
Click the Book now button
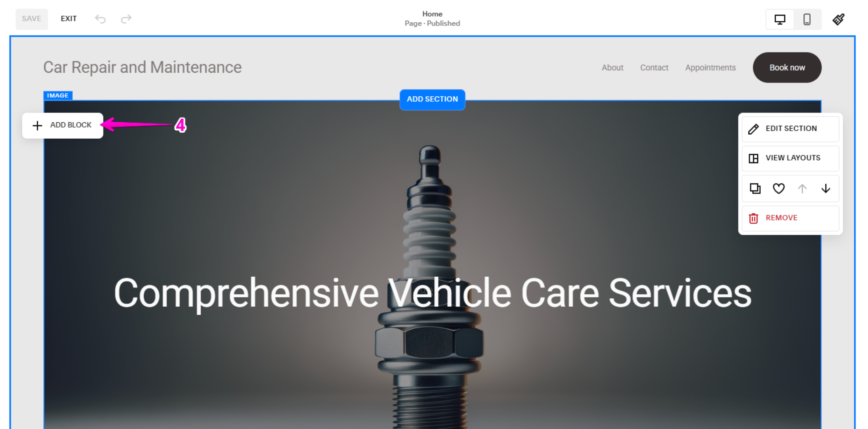(787, 67)
